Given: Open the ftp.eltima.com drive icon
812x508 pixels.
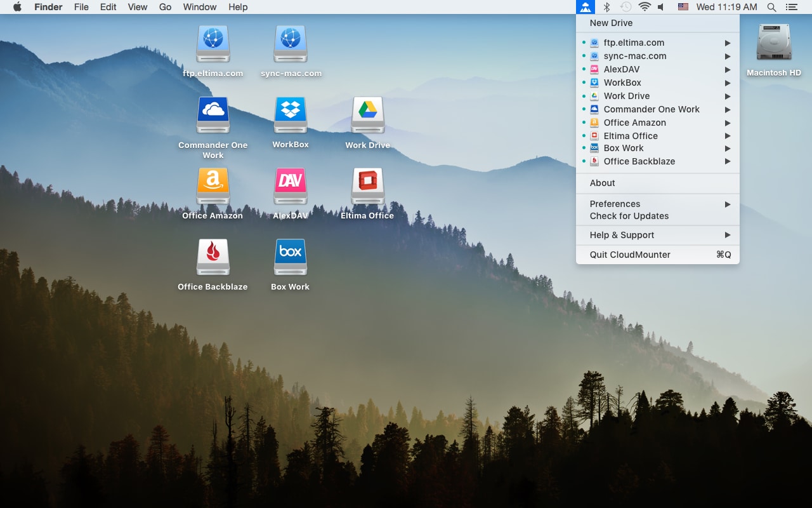Looking at the screenshot, I should pos(213,44).
